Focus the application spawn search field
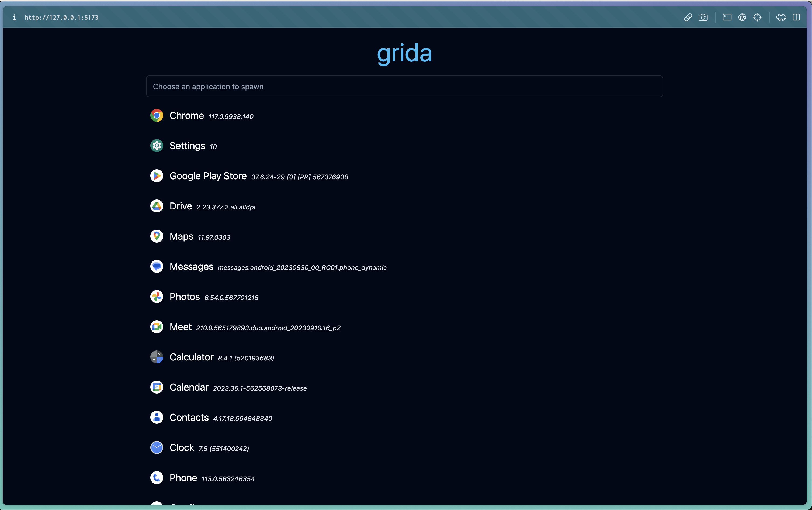Viewport: 812px width, 510px height. [x=404, y=87]
